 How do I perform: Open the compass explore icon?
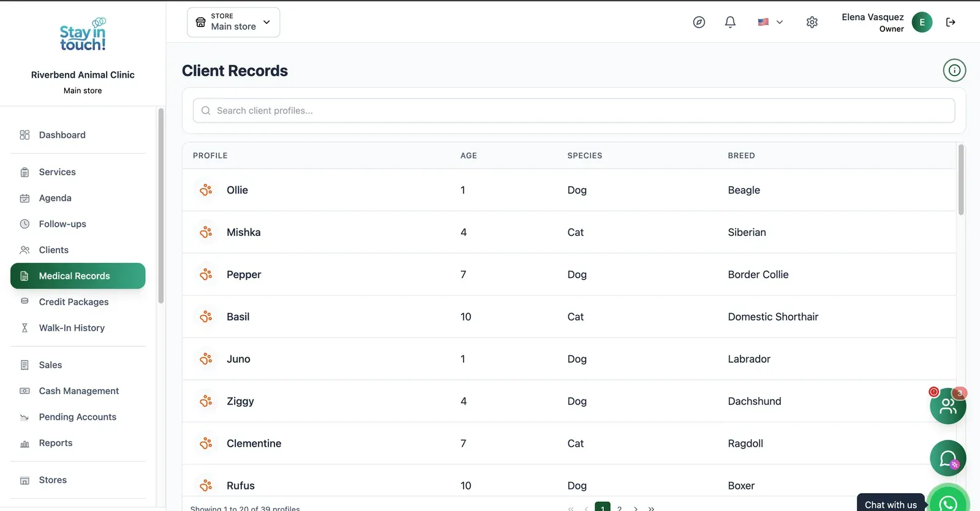point(699,22)
